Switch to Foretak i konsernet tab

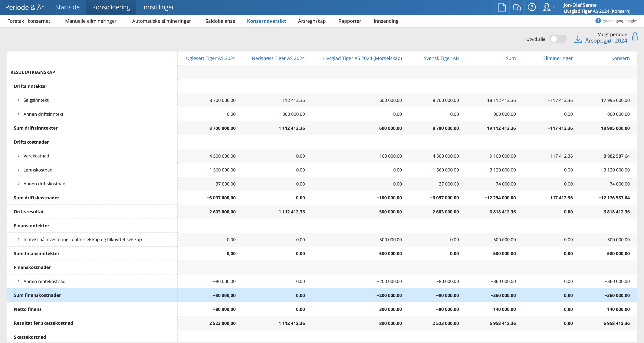(29, 21)
